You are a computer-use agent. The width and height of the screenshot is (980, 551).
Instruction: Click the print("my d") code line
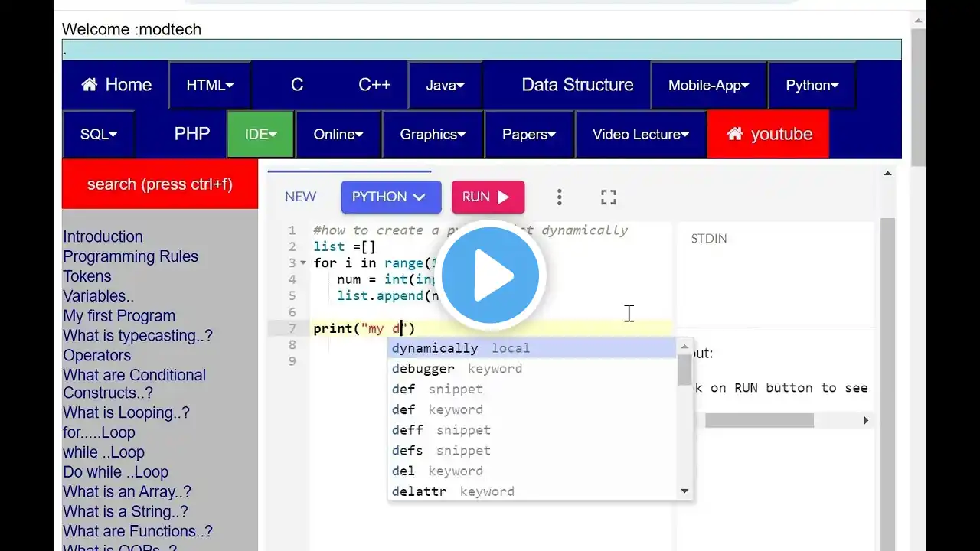click(364, 328)
